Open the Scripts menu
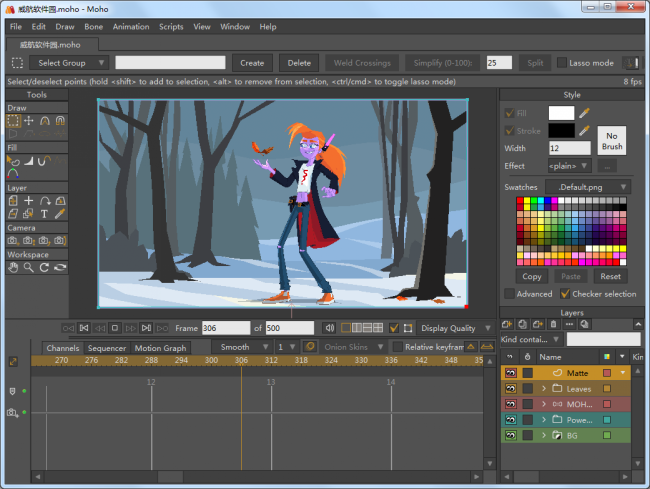 coord(171,27)
